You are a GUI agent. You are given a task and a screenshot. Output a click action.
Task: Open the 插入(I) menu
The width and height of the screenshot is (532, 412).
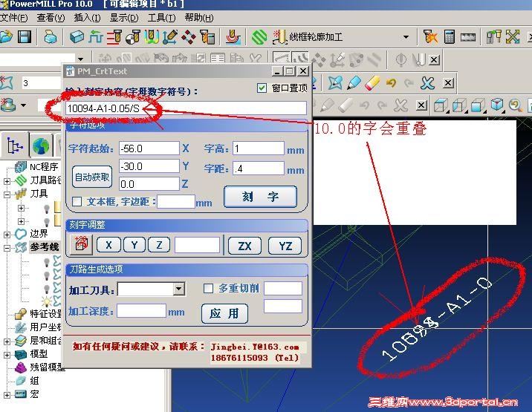87,18
